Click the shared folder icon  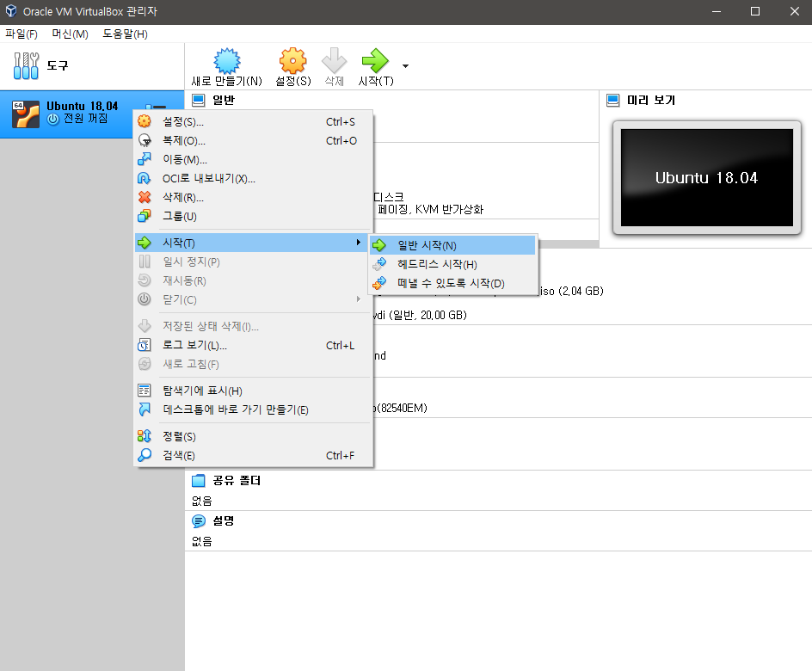[199, 481]
